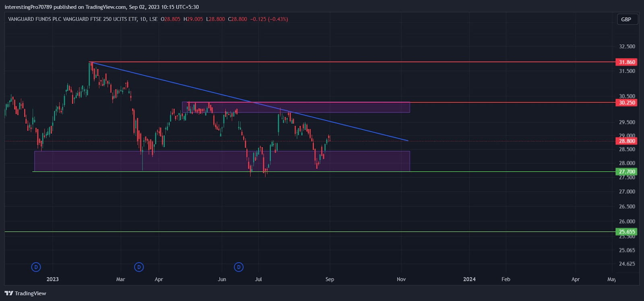This screenshot has height=301, width=644.
Task: Click the dividend marker before April
Action: 139,267
